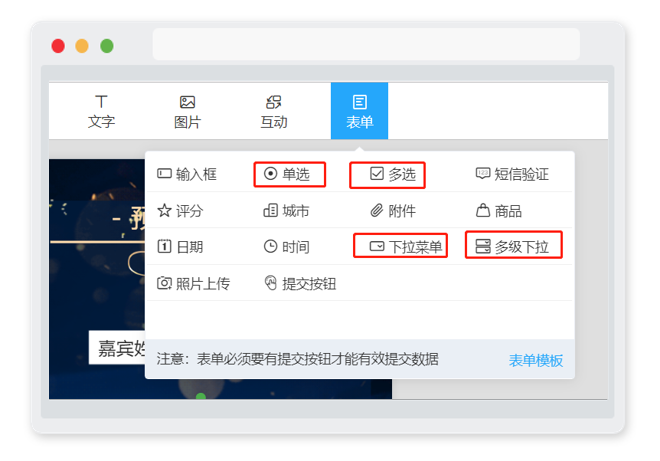Viewport: 660px width, 461px height.
Task: Click the 提交按钮 pointer icon
Action: click(x=270, y=283)
